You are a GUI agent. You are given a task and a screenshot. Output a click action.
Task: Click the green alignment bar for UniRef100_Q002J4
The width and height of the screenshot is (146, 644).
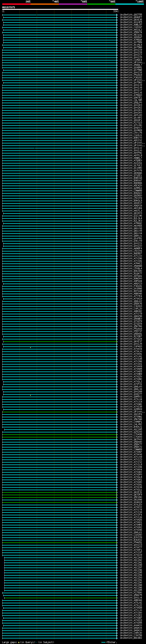pos(61,598)
